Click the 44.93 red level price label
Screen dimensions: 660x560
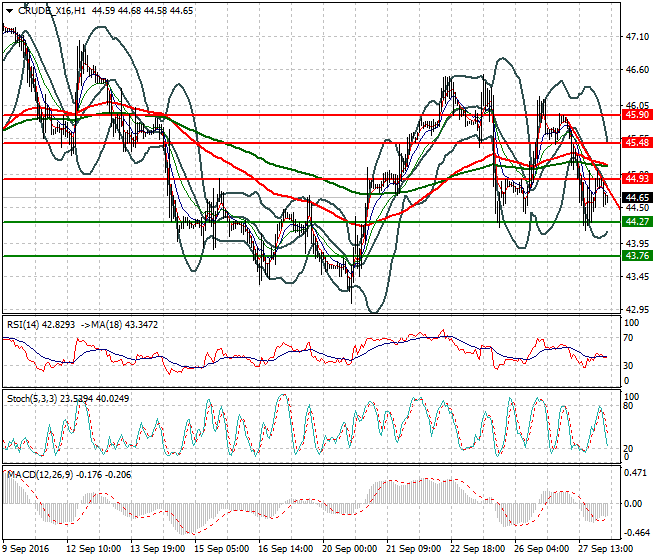637,179
